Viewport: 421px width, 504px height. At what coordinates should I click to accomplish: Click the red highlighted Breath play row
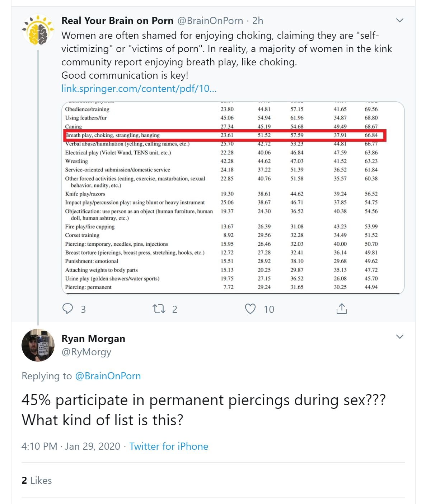[225, 135]
